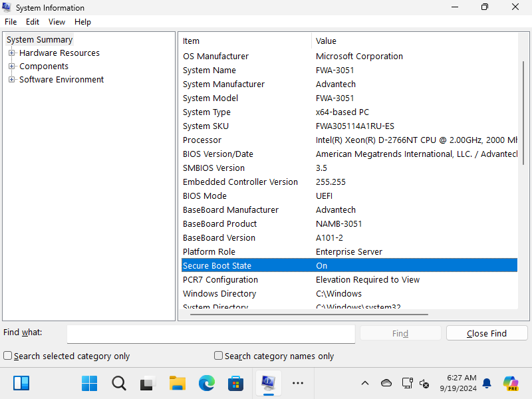The width and height of the screenshot is (532, 399).
Task: Open the Edit menu
Action: coord(33,22)
